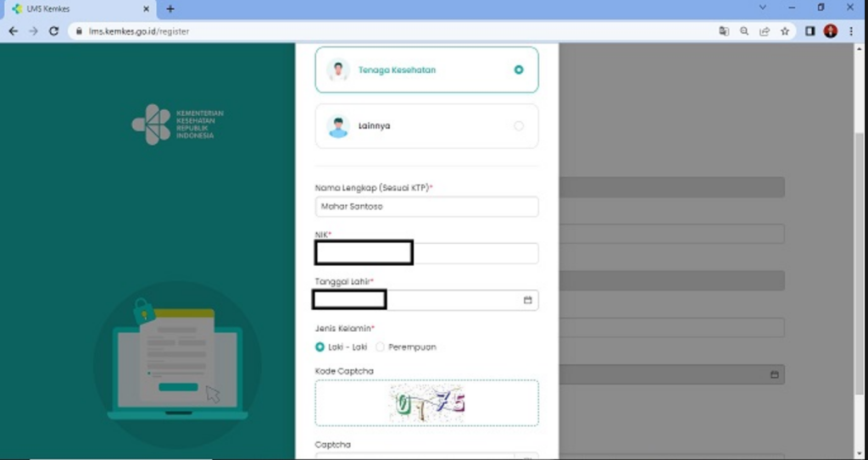Click the translate page icon
868x460 pixels.
coord(724,30)
